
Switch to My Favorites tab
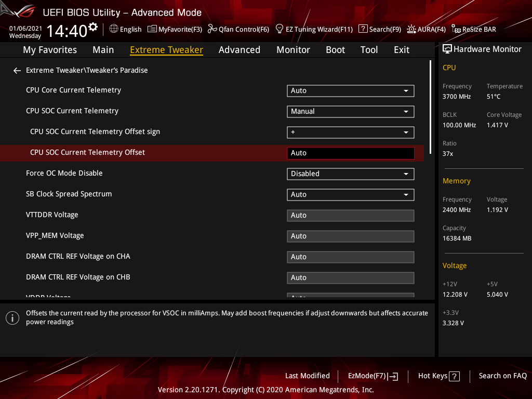[x=50, y=50]
